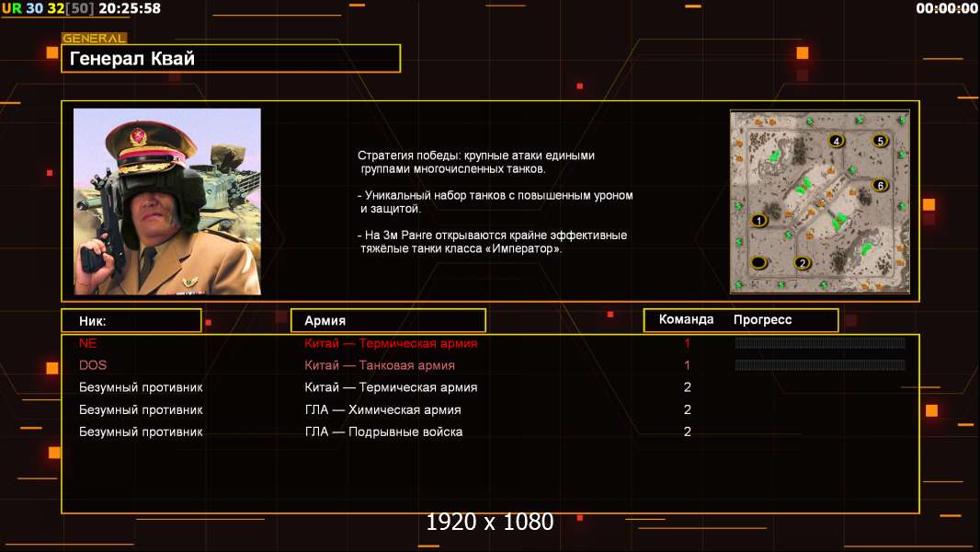Image resolution: width=980 pixels, height=552 pixels.
Task: Click start position marker 5 on minimap
Action: pos(880,141)
